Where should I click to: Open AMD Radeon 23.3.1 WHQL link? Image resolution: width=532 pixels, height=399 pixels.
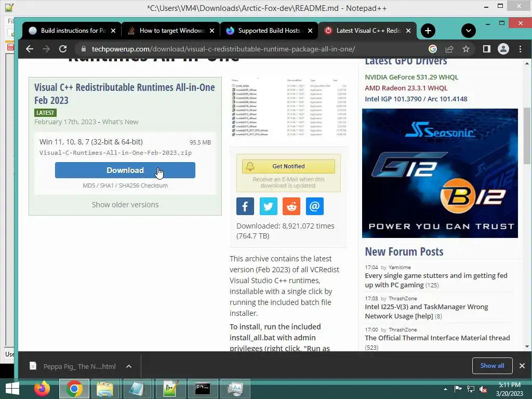tap(406, 88)
